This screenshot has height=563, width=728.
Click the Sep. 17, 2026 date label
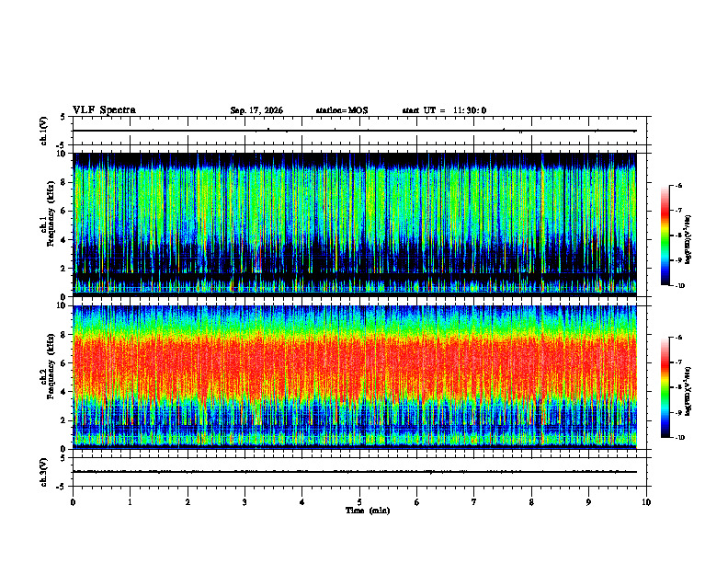[256, 110]
